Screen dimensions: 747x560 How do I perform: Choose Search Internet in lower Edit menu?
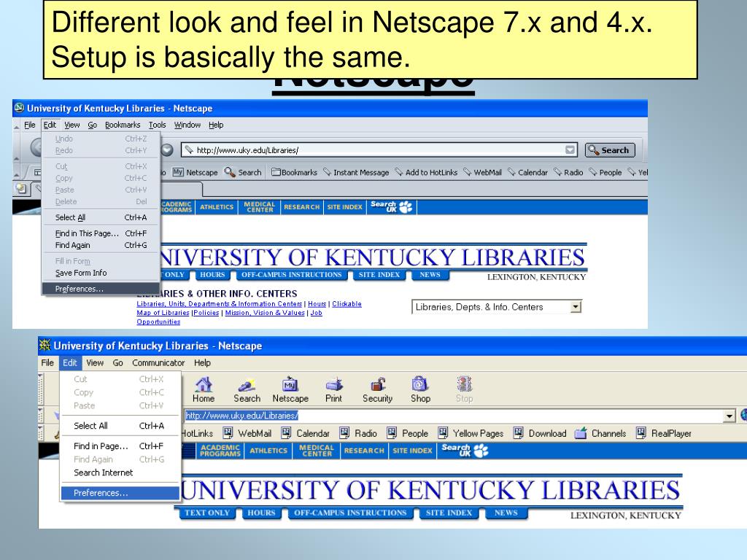coord(120,472)
